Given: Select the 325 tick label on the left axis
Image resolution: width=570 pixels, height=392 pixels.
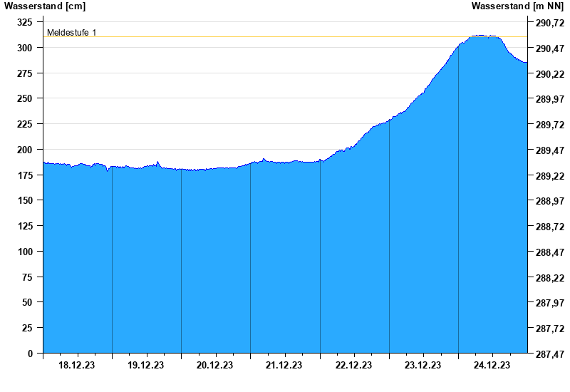Looking at the screenshot, I should click(25, 22).
